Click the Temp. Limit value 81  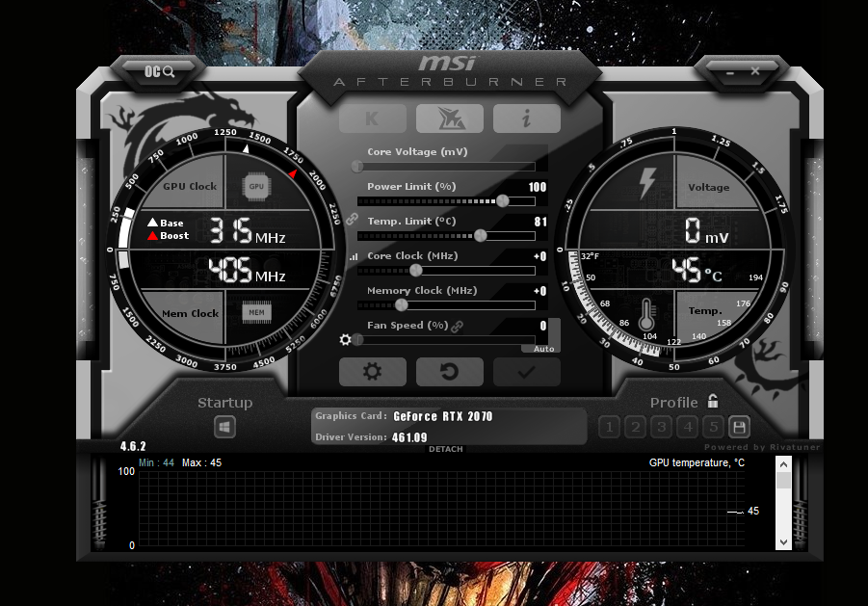[x=540, y=222]
